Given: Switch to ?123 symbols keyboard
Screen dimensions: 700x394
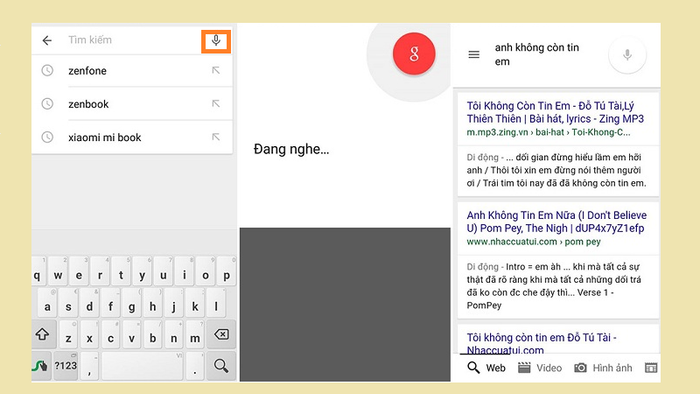Looking at the screenshot, I should [x=66, y=366].
